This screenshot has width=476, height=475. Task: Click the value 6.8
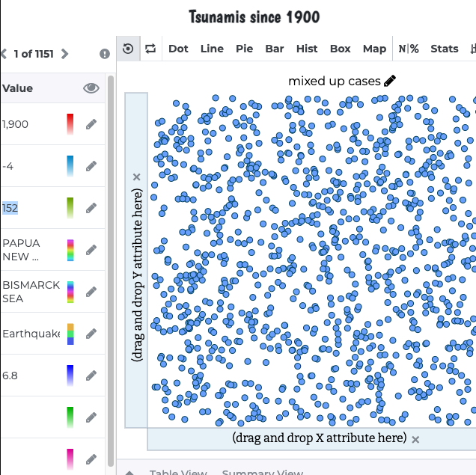click(10, 376)
